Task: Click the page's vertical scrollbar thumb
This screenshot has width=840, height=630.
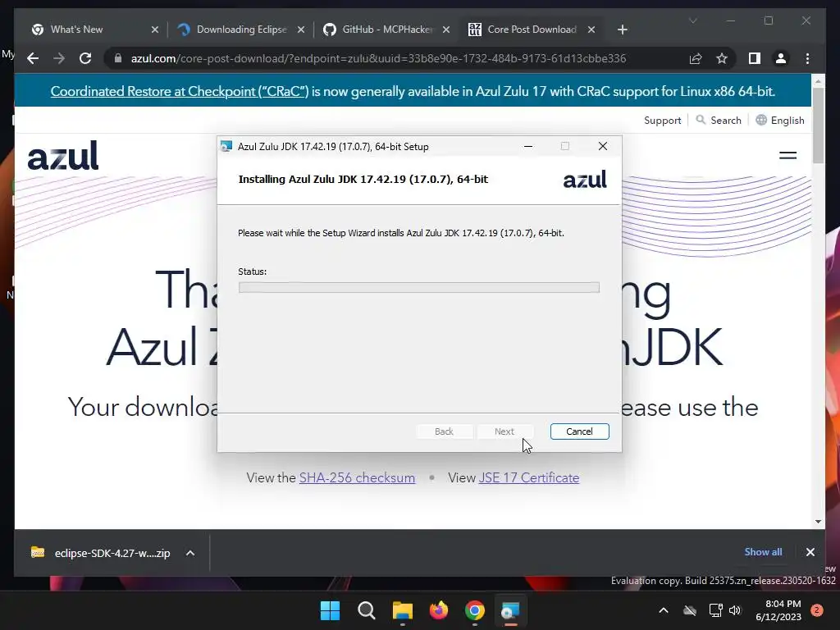Action: pyautogui.click(x=818, y=125)
